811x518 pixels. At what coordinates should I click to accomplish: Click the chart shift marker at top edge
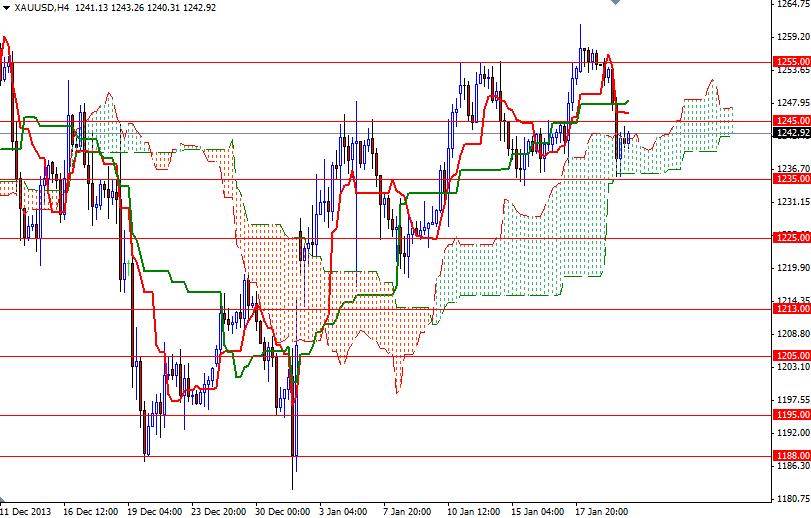point(615,2)
